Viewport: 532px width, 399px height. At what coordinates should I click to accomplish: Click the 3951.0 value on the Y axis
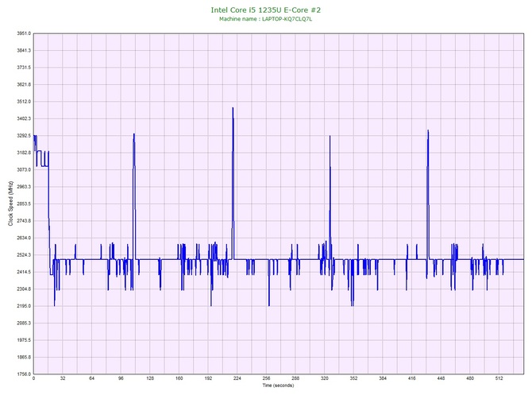coord(24,33)
